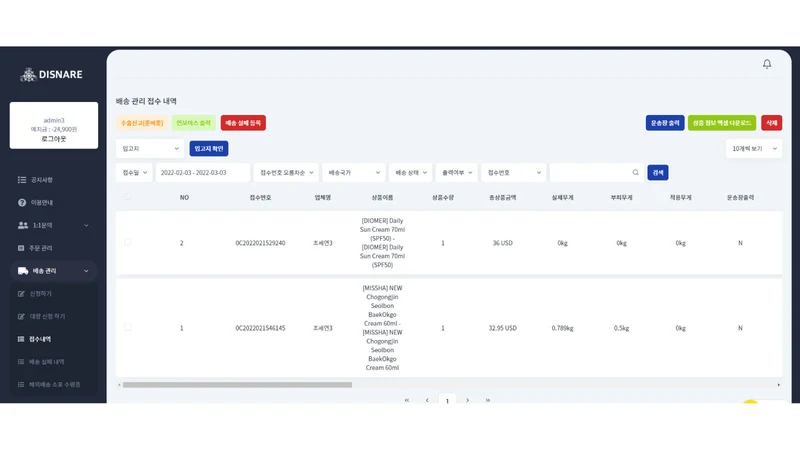Viewport: 800px width, 450px height.
Task: Click the 주문 관리 icon in sidebar
Action: [x=21, y=248]
